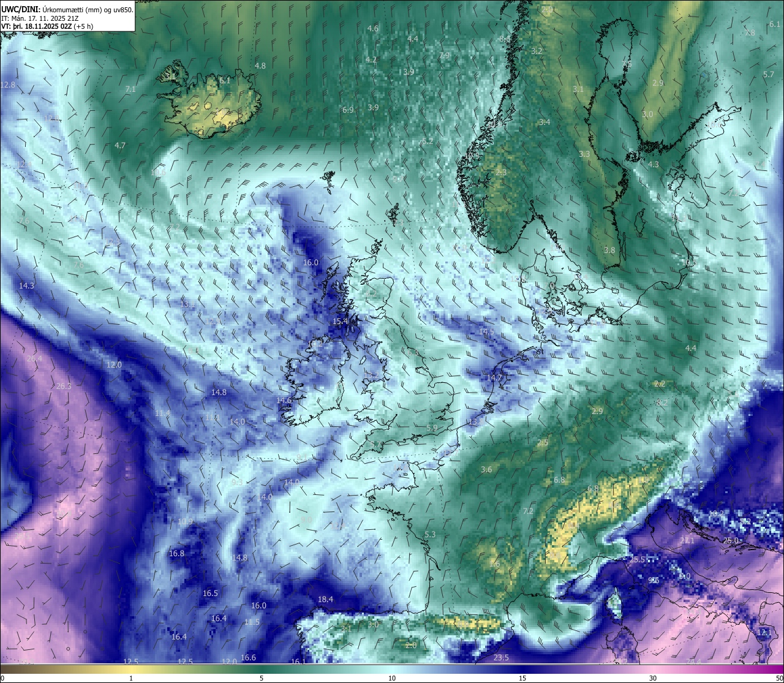Click the 25.5 value over Italy
The height and width of the screenshot is (683, 784).
(638, 559)
